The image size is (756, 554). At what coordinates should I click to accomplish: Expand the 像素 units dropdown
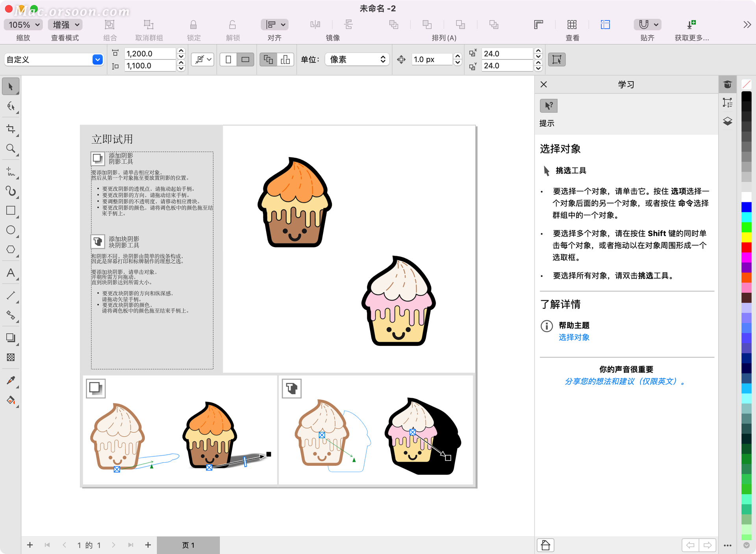point(357,59)
